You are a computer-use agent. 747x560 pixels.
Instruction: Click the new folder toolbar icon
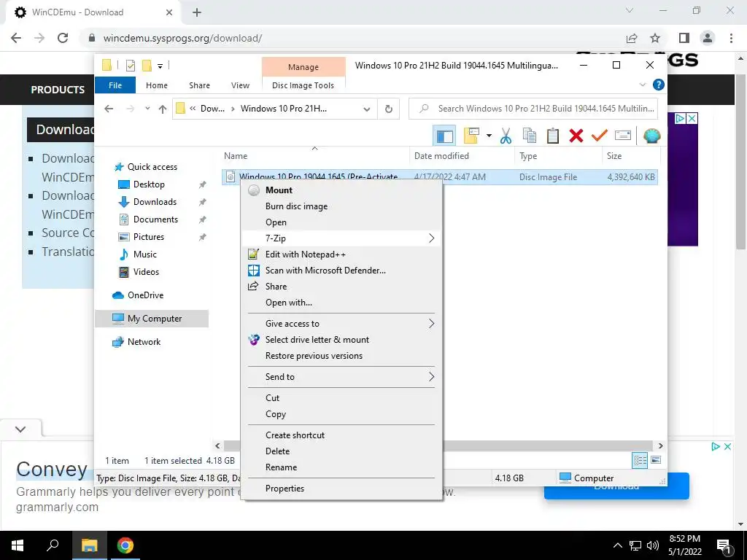point(471,136)
